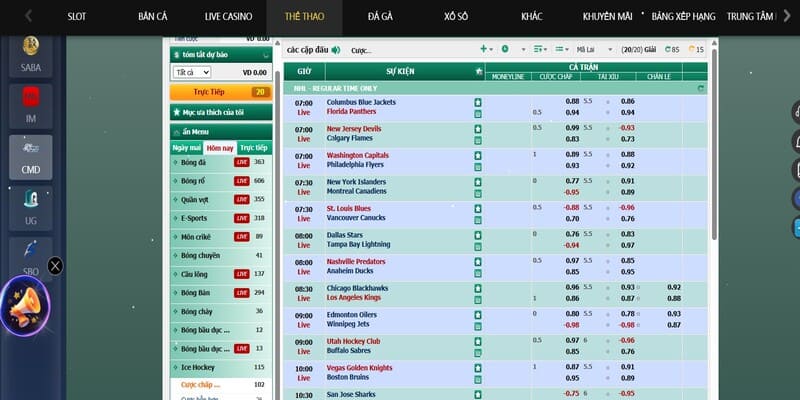This screenshot has width=800, height=400.
Task: Open more bets for Dallas Stars
Action: [x=478, y=235]
